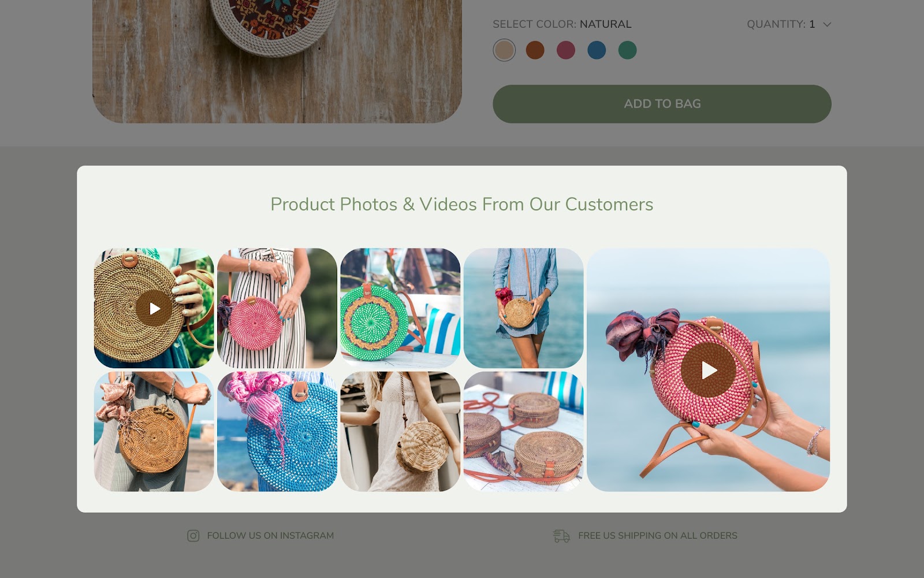View woman in white dress photo

tap(400, 432)
